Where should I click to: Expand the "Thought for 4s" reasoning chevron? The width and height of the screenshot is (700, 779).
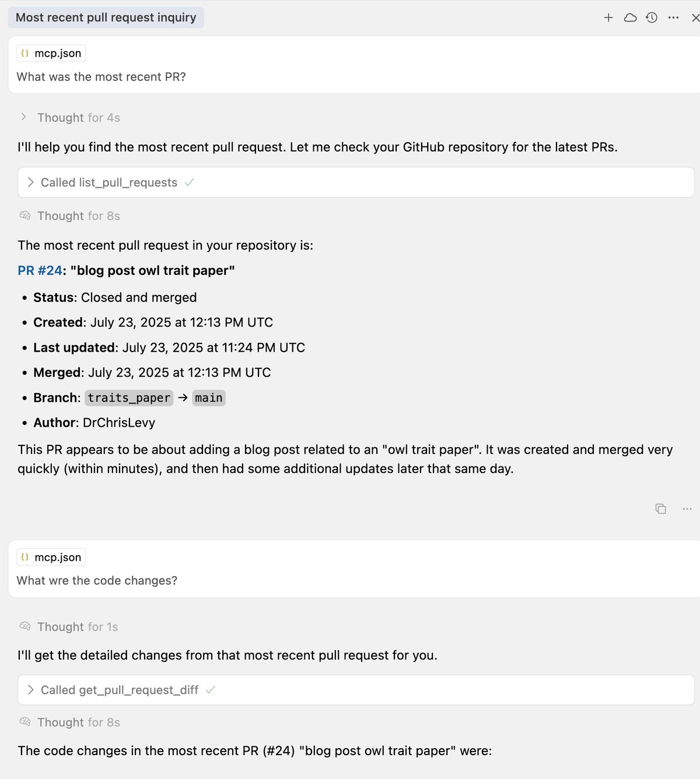tap(23, 117)
